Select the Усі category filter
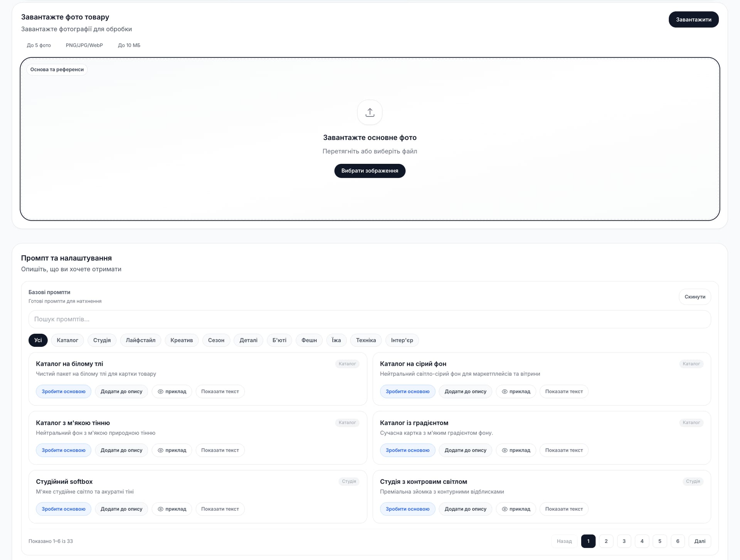The image size is (740, 560). pos(38,340)
